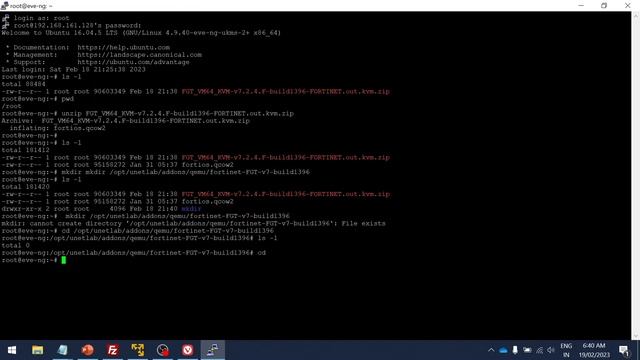
Task: Open the OneDrive cloud tray icon
Action: pos(503,350)
